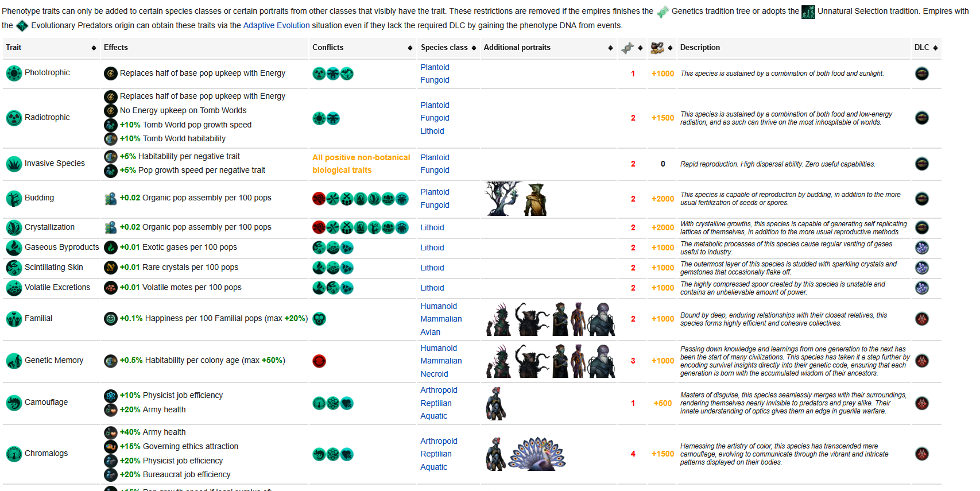Open Humanoid link in Genetic Memory row
Image resolution: width=980 pixels, height=491 pixels.
click(x=439, y=348)
